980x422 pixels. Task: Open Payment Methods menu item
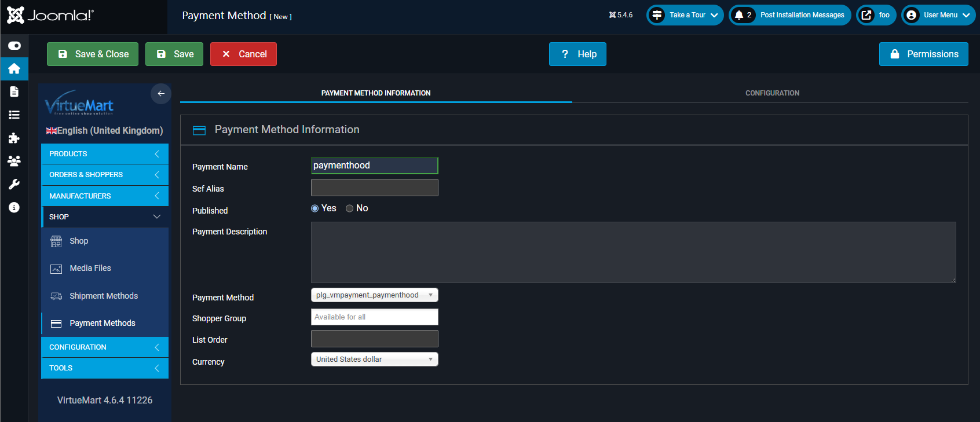pos(105,324)
